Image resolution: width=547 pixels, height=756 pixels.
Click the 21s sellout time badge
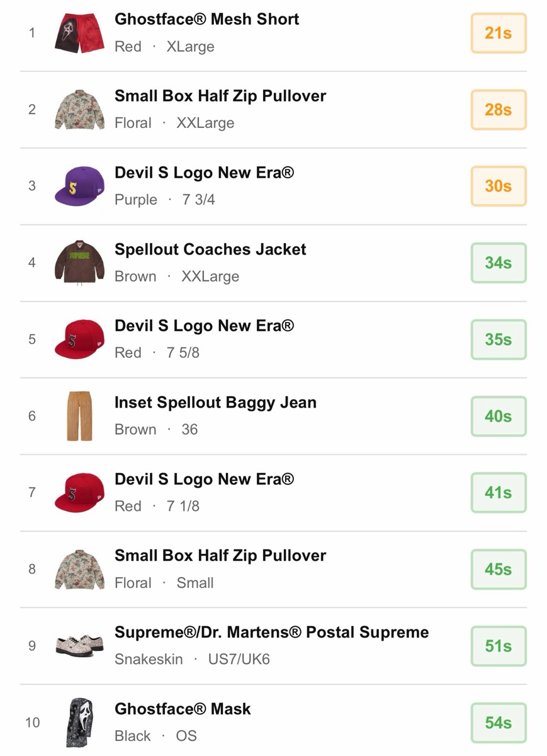(x=498, y=33)
